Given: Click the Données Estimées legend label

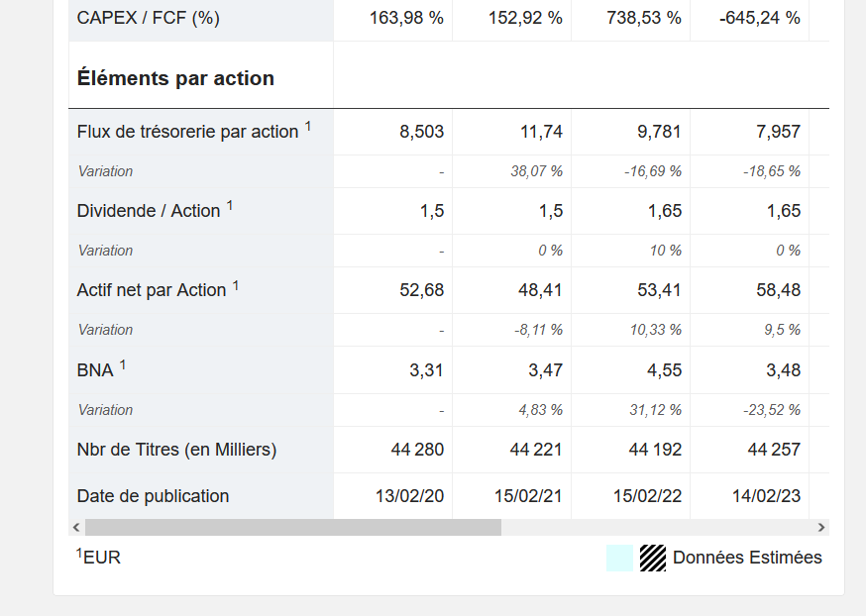Looking at the screenshot, I should click(747, 558).
